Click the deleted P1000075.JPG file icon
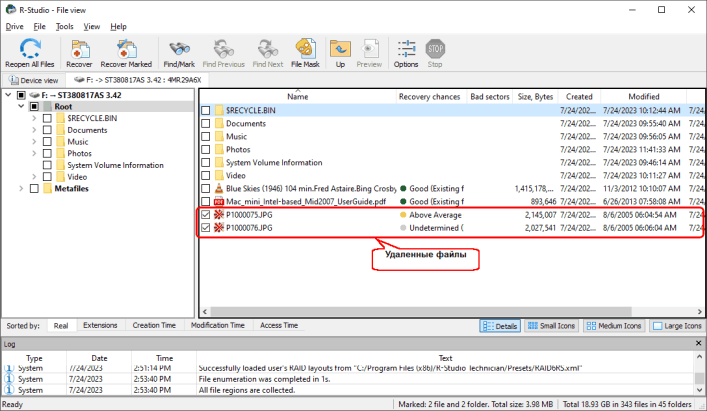This screenshot has width=707, height=411. 219,215
